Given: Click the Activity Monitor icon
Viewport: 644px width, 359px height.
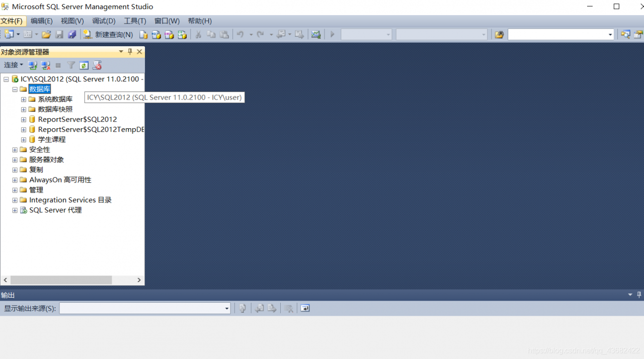Looking at the screenshot, I should 316,34.
